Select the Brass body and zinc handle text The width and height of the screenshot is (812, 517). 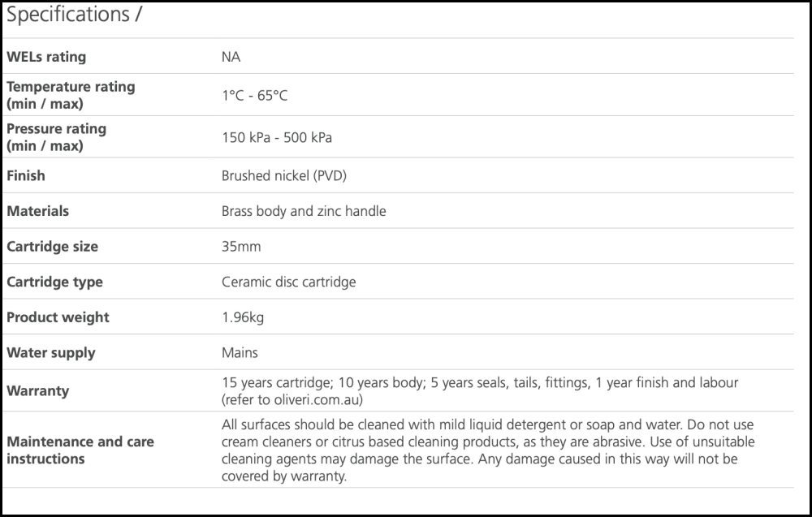(304, 211)
